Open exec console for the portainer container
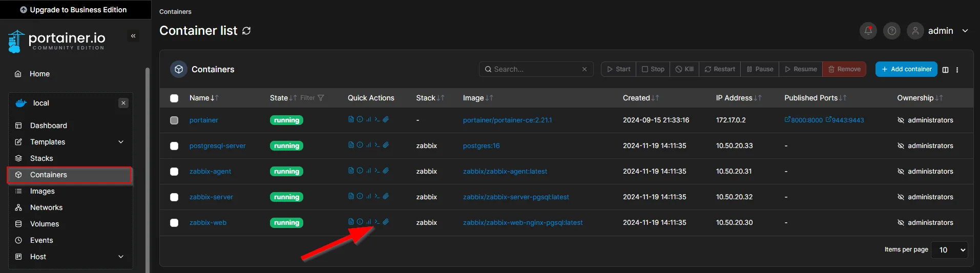Viewport: 980px width, 273px height. click(x=377, y=119)
